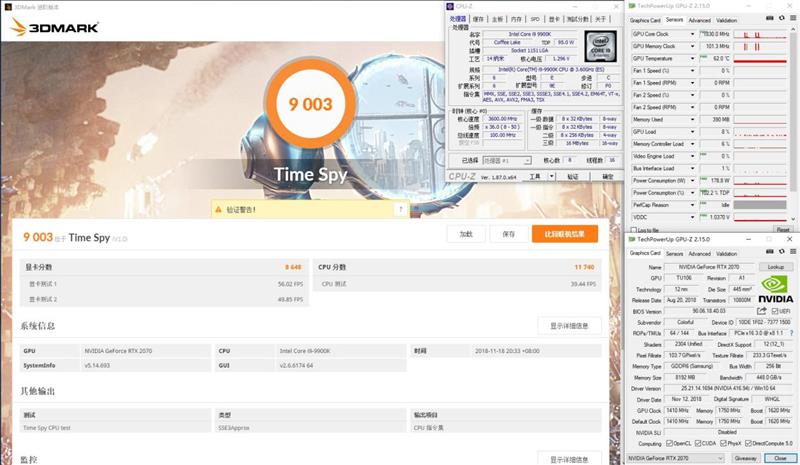Image resolution: width=800 pixels, height=465 pixels.
Task: Switch to the 主板 mainboard tab in CPU-Z
Action: pos(497,19)
